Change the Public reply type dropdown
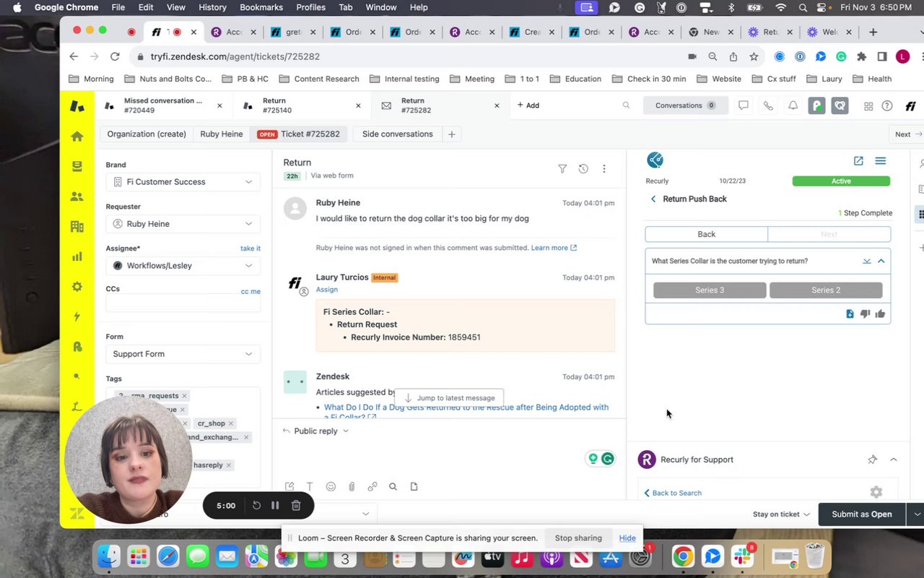924x578 pixels. [316, 431]
